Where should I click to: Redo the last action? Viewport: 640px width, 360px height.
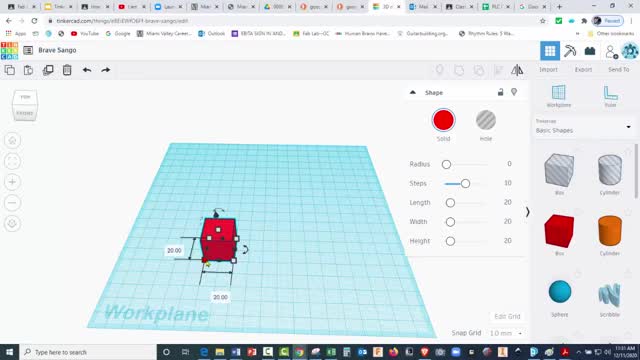point(106,70)
